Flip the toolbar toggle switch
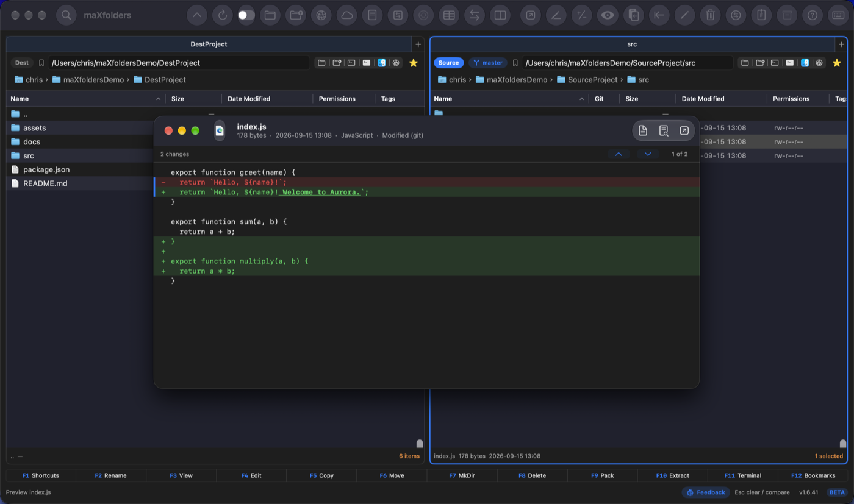 pos(246,15)
